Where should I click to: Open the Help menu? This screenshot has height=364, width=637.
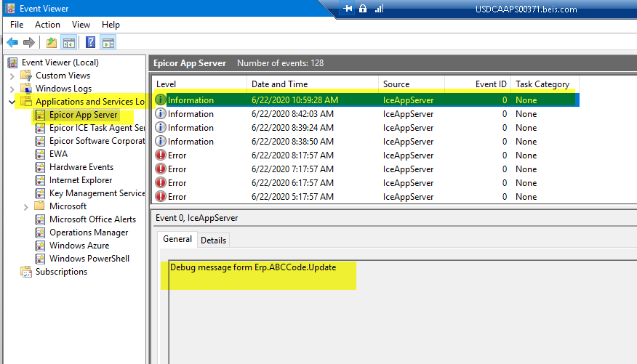point(111,25)
